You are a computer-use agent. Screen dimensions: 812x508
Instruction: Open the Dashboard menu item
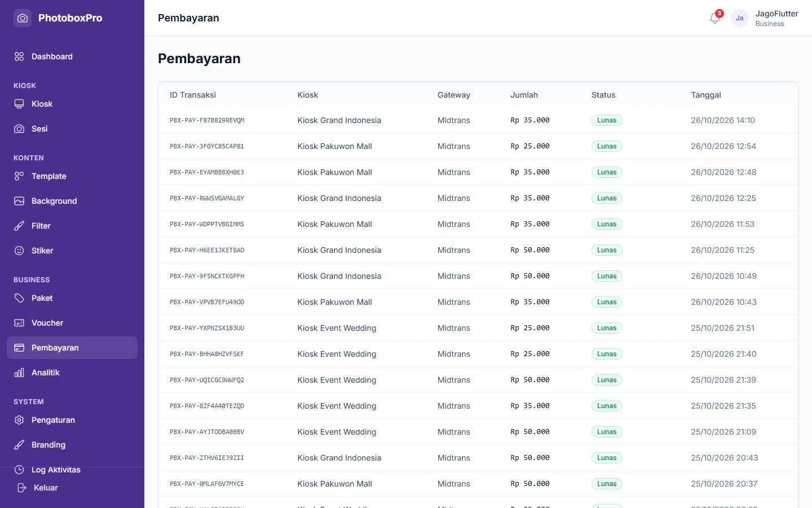click(72, 56)
